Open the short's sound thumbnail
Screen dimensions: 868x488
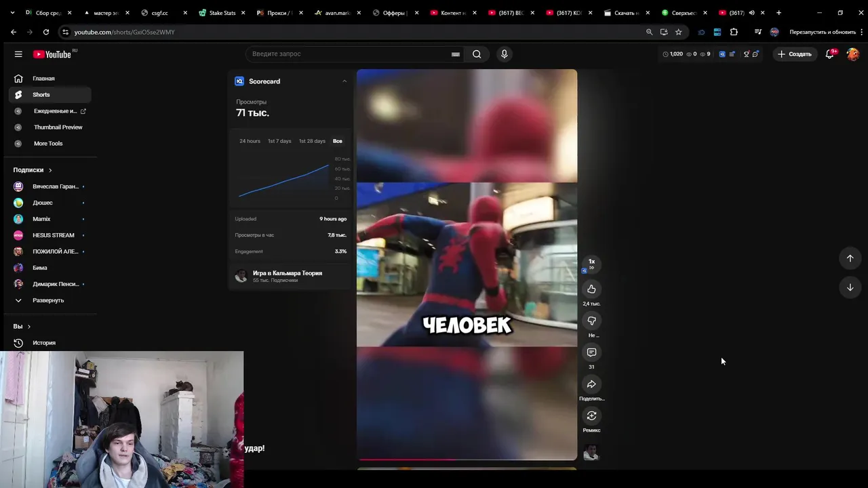point(591,452)
